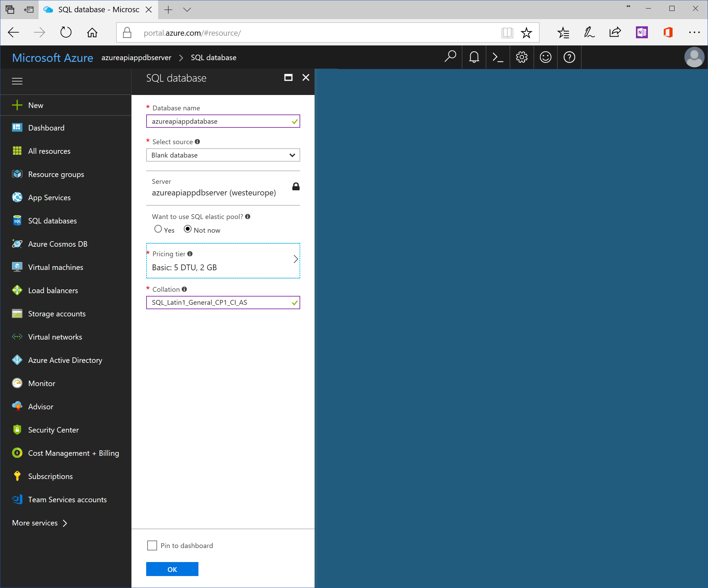Click the Select source info icon

click(x=197, y=142)
